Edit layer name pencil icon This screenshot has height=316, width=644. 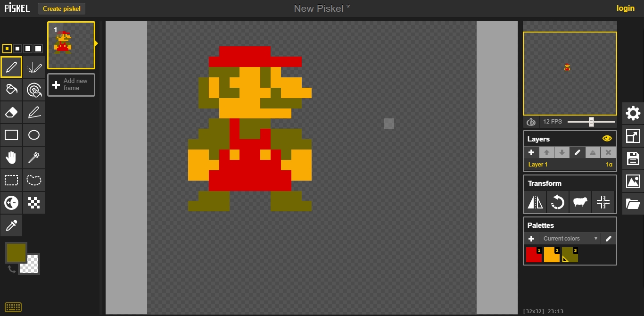pyautogui.click(x=577, y=152)
